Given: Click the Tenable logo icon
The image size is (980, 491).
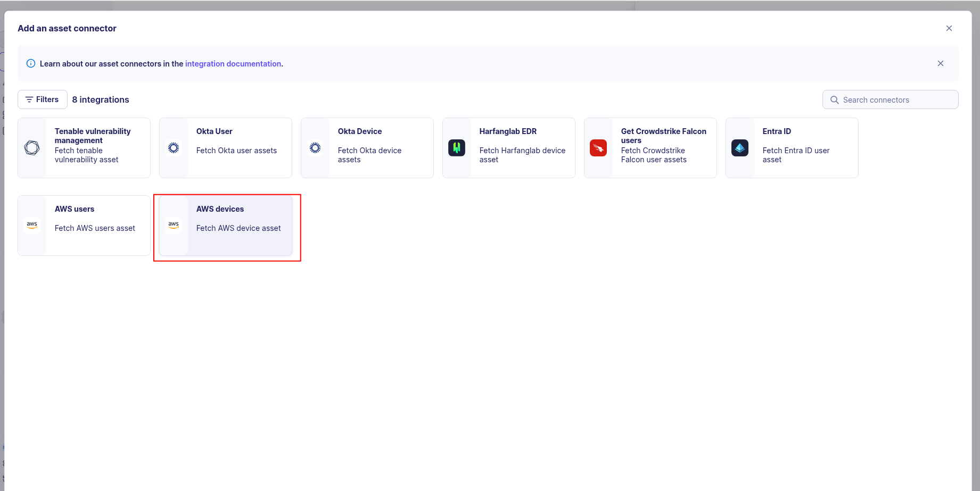Looking at the screenshot, I should 32,148.
